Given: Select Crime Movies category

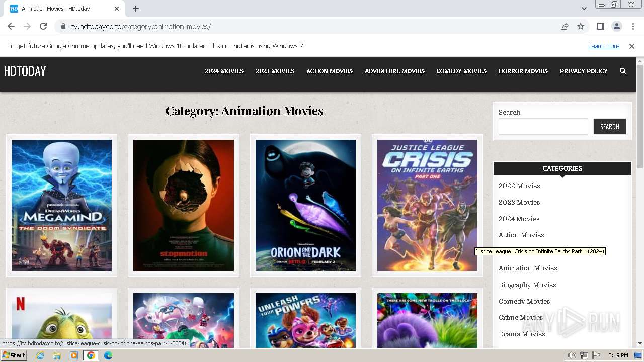Looking at the screenshot, I should click(521, 317).
